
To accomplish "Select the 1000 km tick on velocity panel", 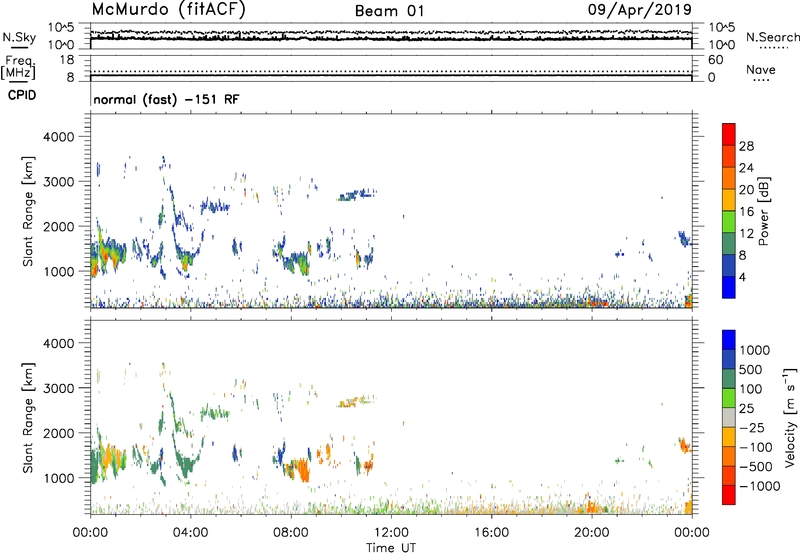I will (58, 478).
